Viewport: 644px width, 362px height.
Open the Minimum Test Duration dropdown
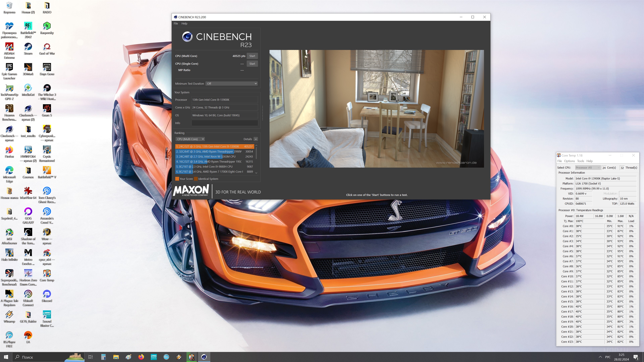pos(231,83)
